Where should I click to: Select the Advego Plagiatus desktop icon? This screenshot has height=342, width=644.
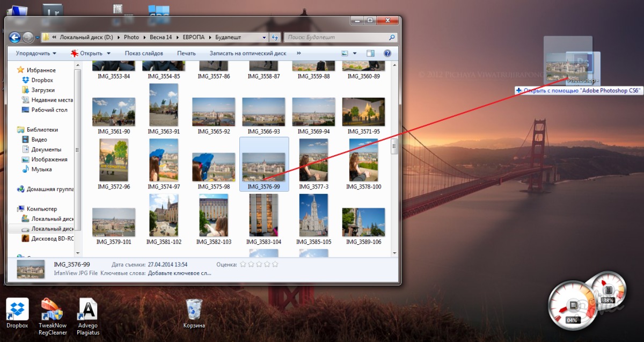[x=88, y=311]
